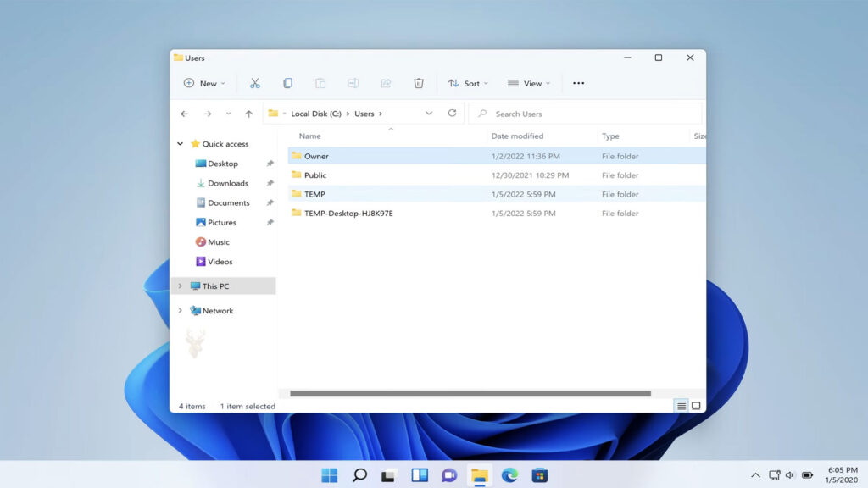The height and width of the screenshot is (488, 868).
Task: Open the Sort options dropdown
Action: (x=468, y=83)
